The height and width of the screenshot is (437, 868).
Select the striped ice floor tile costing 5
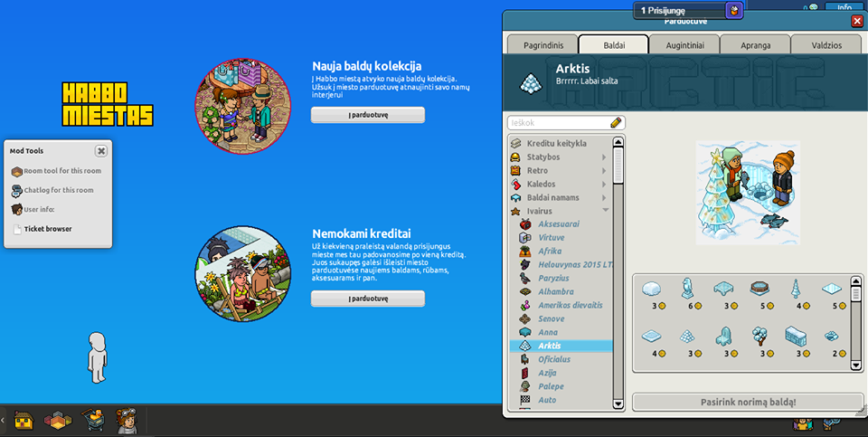coord(832,288)
